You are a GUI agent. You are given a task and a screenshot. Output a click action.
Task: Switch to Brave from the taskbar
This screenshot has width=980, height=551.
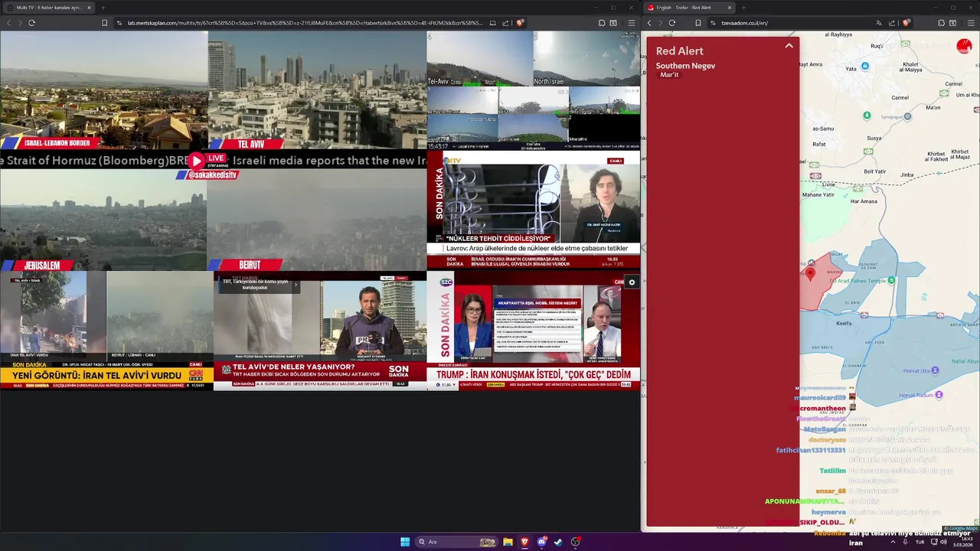(524, 542)
